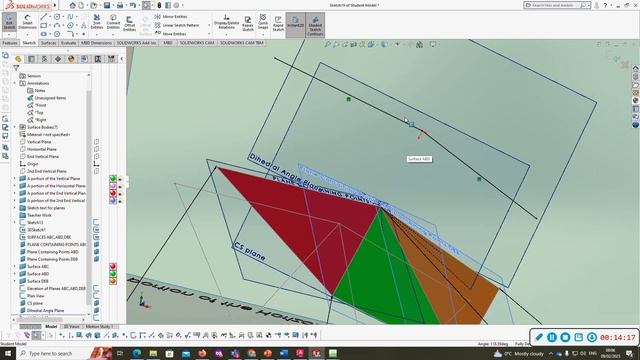Click Surface DEB orange color swatch
This screenshot has width=640, height=360.
pos(113,281)
